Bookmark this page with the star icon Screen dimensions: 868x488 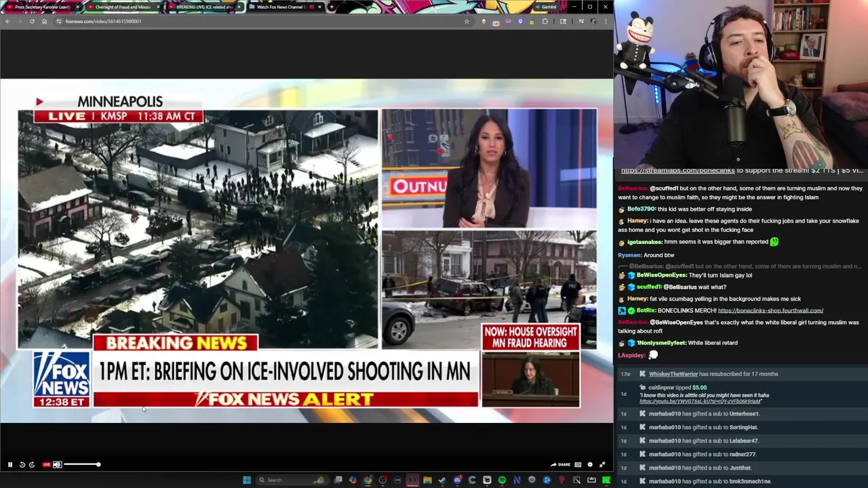[467, 21]
